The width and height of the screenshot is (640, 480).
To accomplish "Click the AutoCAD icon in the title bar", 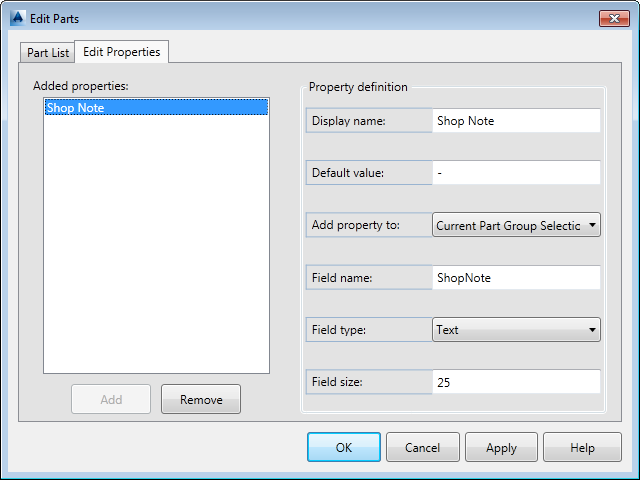I will 17,18.
